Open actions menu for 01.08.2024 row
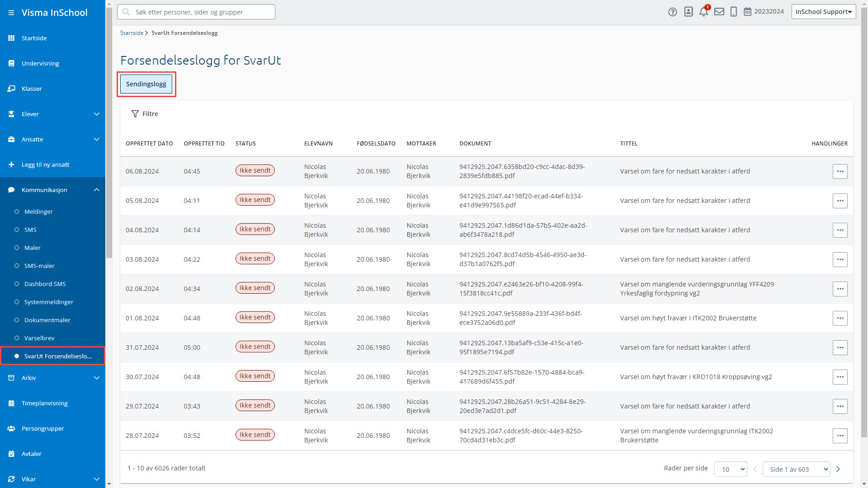868x488 pixels. 840,318
